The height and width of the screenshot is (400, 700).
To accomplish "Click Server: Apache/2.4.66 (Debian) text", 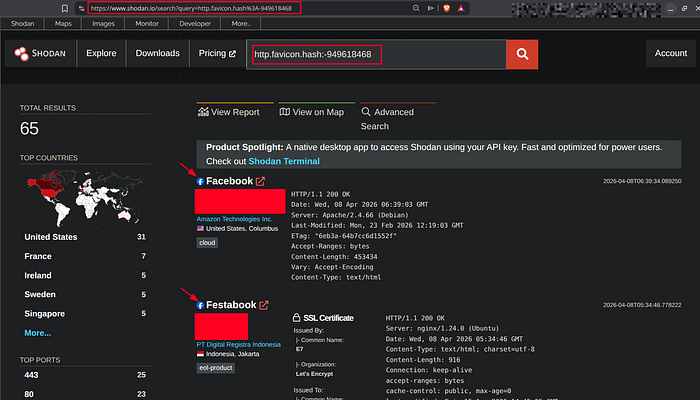I will pos(350,215).
